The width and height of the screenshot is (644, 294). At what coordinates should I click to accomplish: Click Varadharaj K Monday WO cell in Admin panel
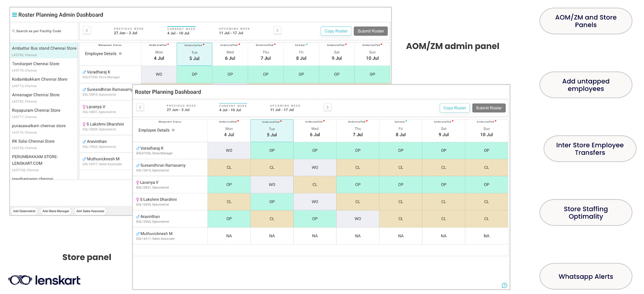pyautogui.click(x=159, y=74)
